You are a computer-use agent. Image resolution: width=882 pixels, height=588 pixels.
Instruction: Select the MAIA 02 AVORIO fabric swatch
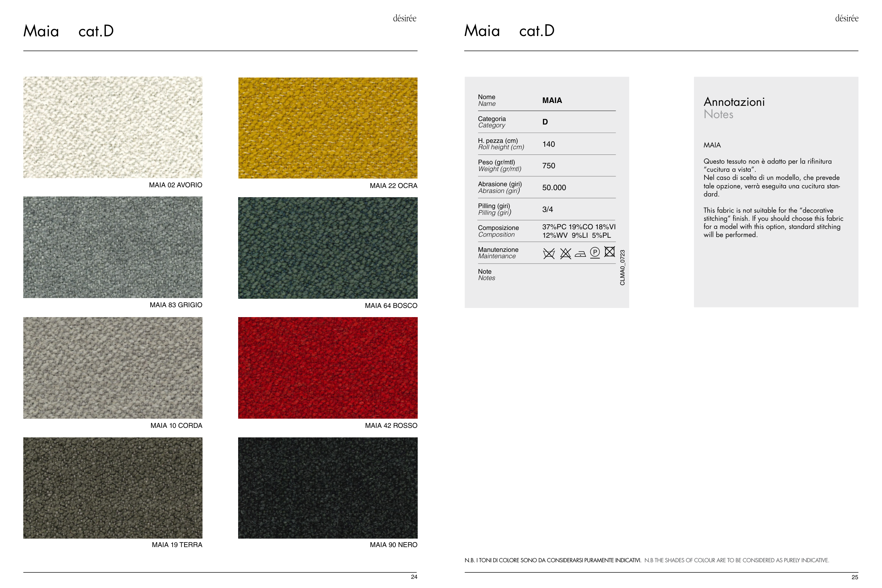click(113, 127)
